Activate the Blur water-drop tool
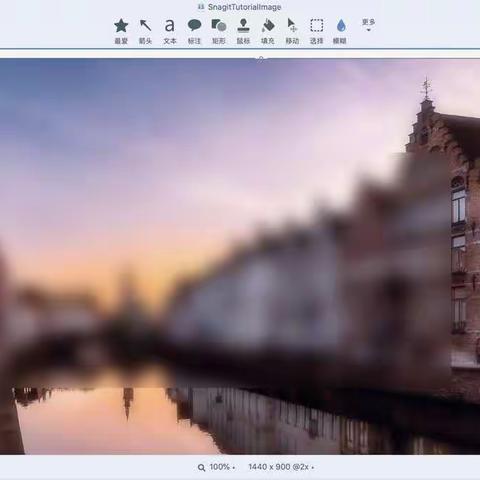 340,31
